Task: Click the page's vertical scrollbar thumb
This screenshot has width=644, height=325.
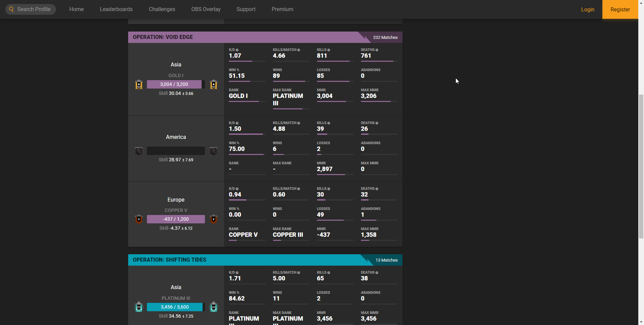Action: point(641,166)
